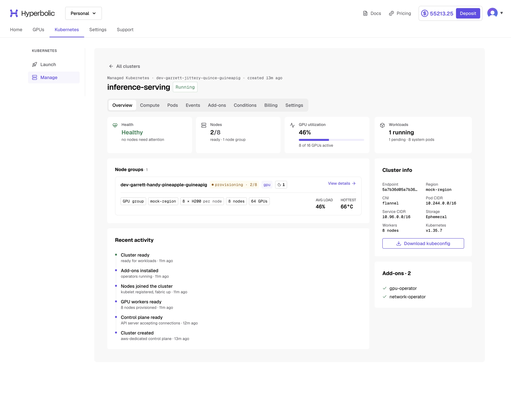
Task: Switch to the Pods tab
Action: click(x=172, y=105)
